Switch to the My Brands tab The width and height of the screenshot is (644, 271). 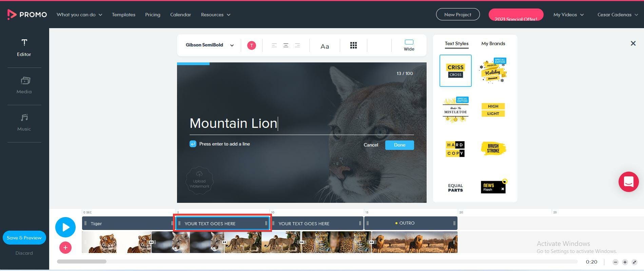click(493, 43)
